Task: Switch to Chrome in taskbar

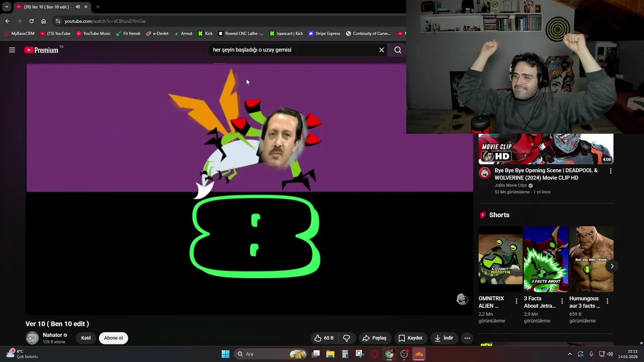Action: (x=389, y=354)
